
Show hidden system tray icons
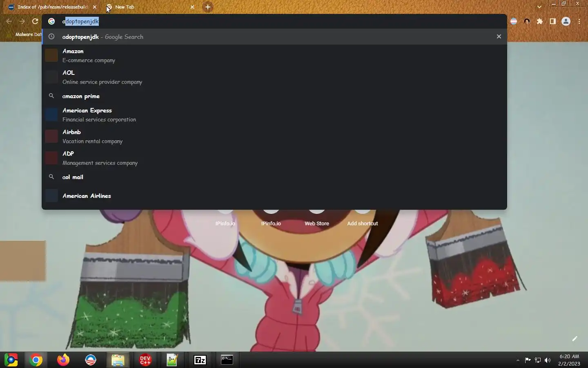[518, 360]
